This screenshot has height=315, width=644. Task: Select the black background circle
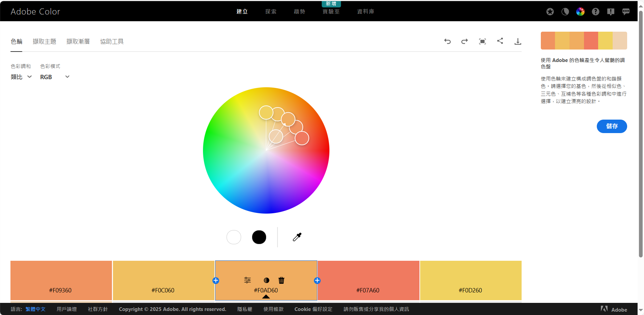tap(259, 237)
